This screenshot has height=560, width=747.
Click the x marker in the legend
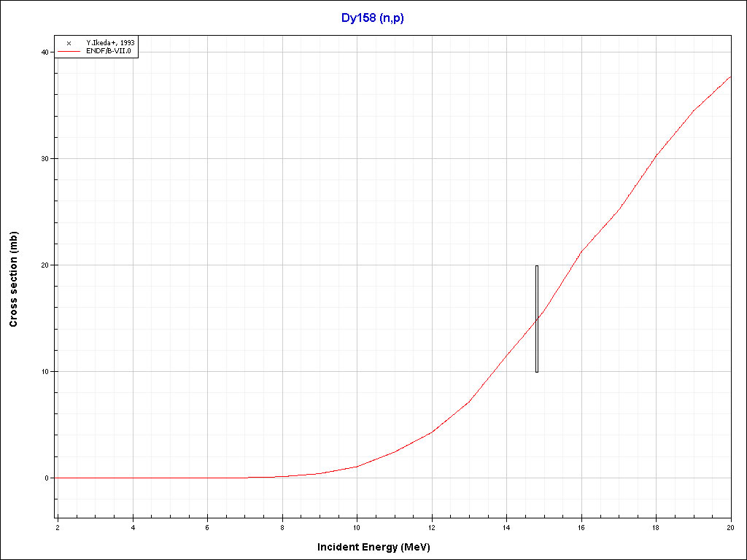69,43
